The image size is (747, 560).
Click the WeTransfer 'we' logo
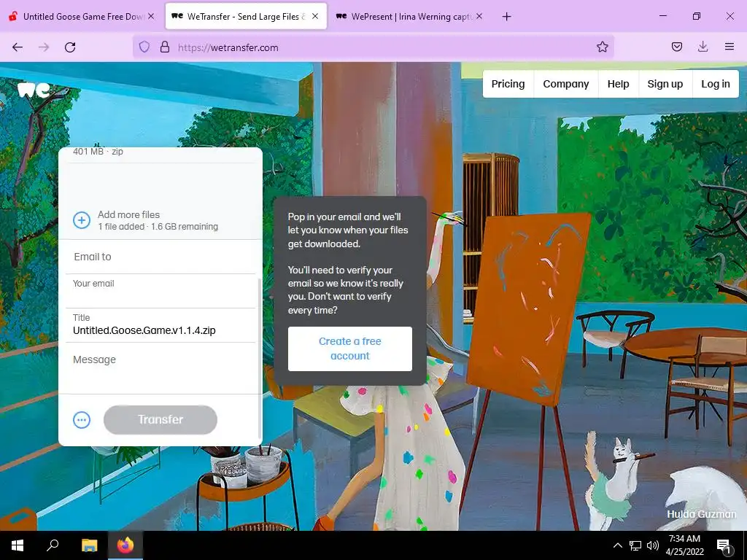[x=34, y=90]
